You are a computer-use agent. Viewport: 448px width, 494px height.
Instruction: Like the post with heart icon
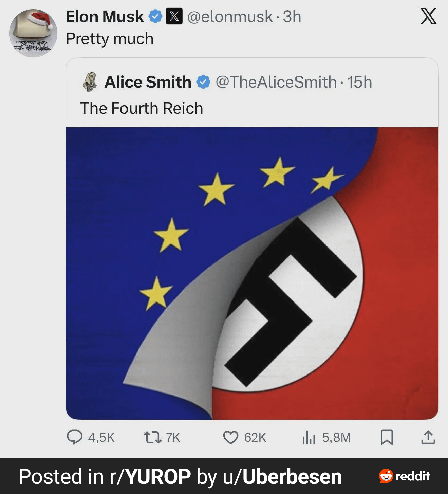(230, 437)
